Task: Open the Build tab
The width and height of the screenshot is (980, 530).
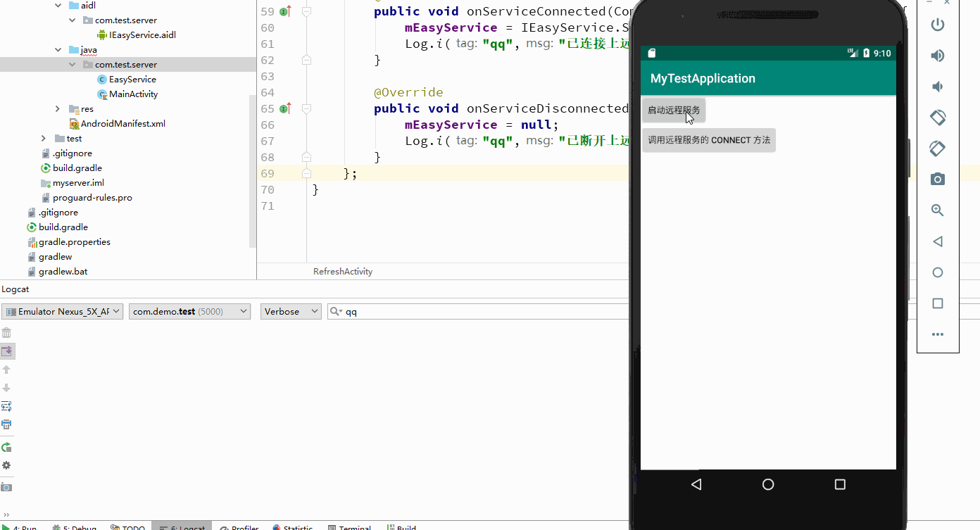Action: 401,526
